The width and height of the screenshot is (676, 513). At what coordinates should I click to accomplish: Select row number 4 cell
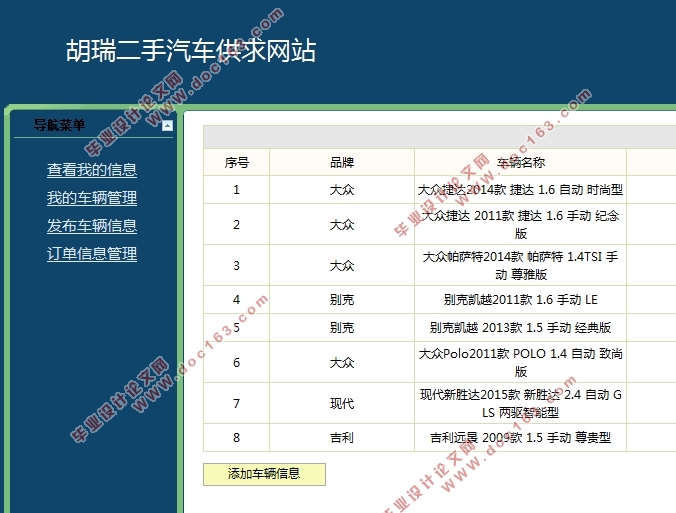click(x=237, y=300)
